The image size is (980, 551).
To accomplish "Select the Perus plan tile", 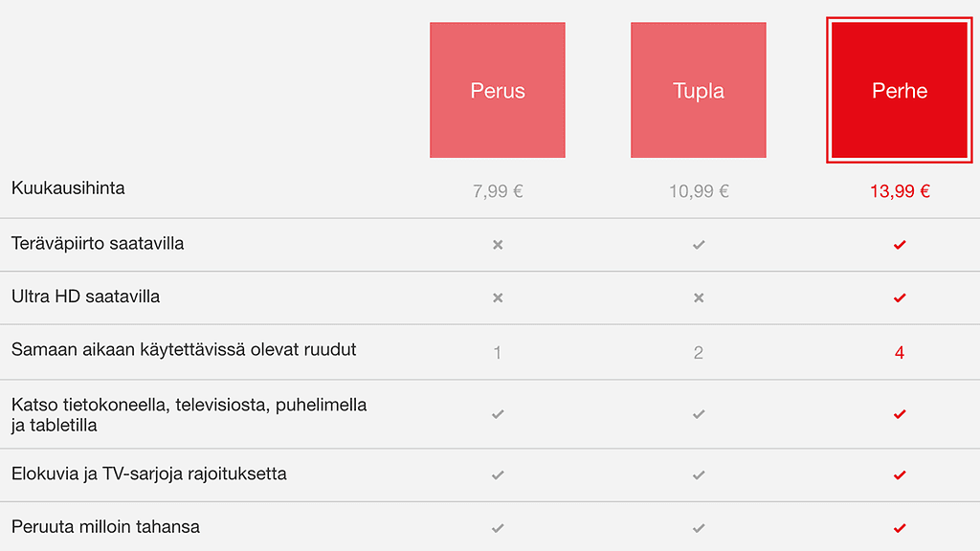I will [x=498, y=91].
